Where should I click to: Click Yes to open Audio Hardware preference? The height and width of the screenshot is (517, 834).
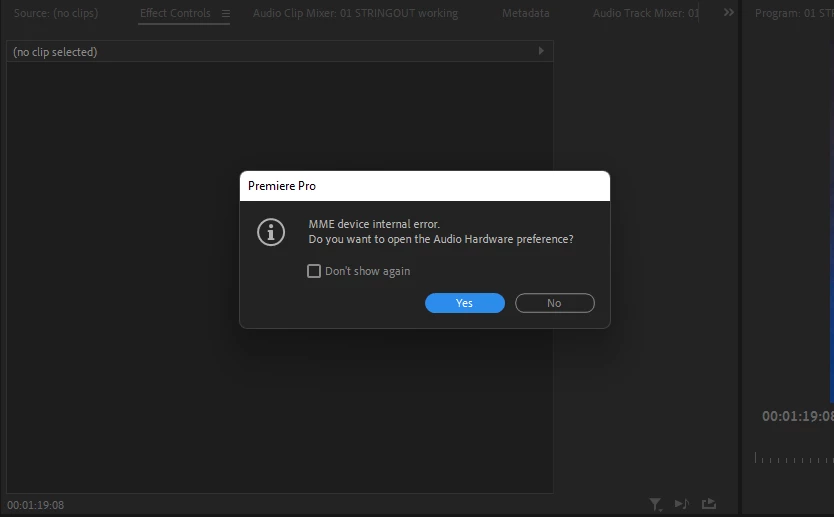(x=464, y=303)
